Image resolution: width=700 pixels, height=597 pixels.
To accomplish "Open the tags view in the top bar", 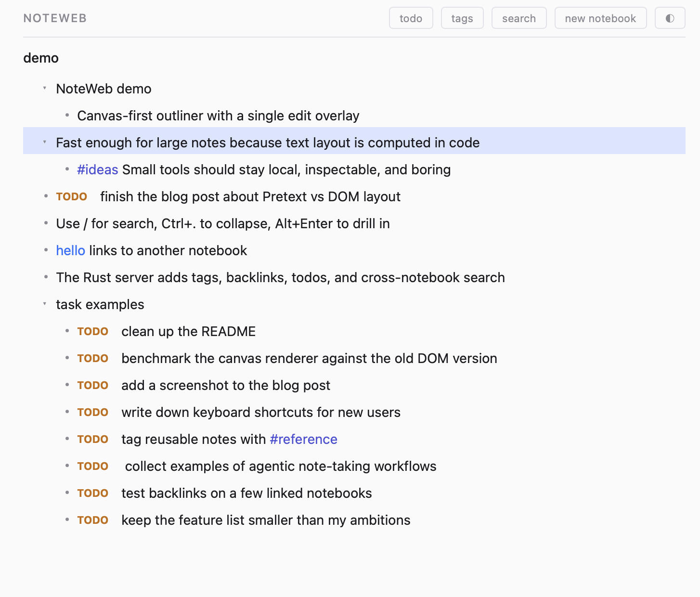I will (462, 18).
